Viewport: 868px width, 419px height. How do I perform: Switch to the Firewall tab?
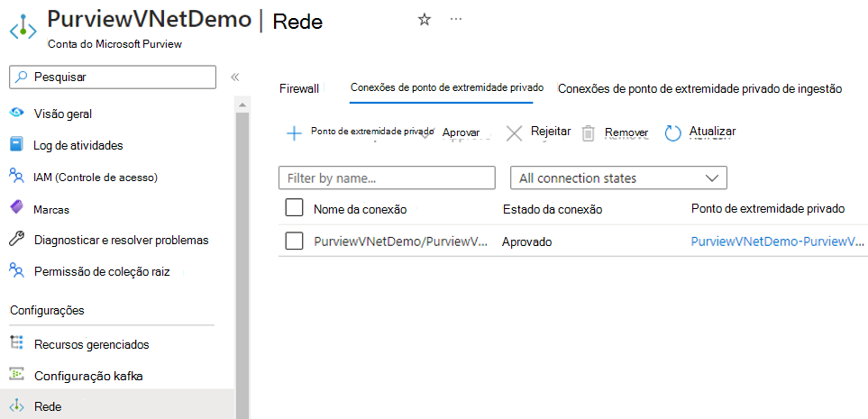click(299, 89)
